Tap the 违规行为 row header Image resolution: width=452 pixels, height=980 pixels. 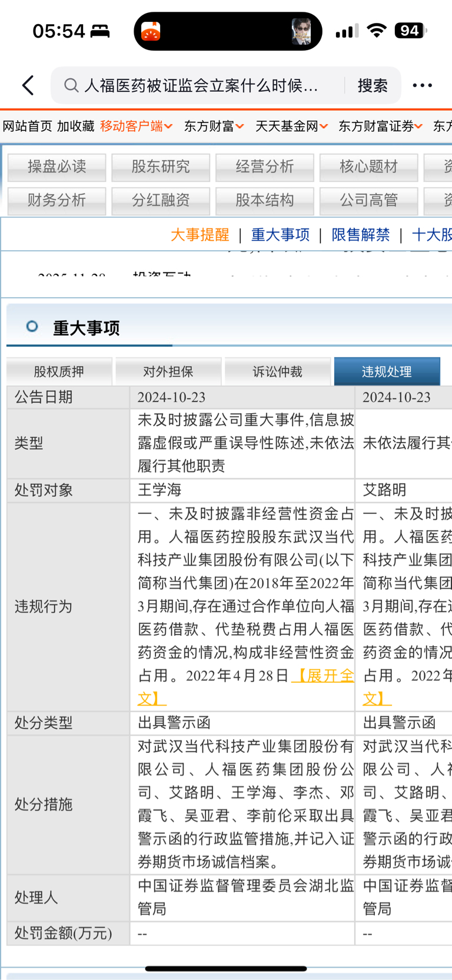68,607
